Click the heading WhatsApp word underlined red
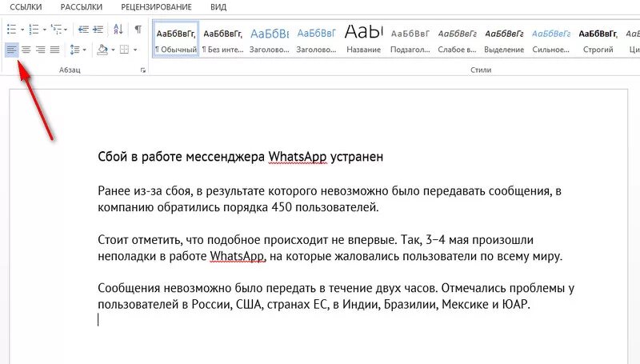640x364 pixels. coord(298,157)
